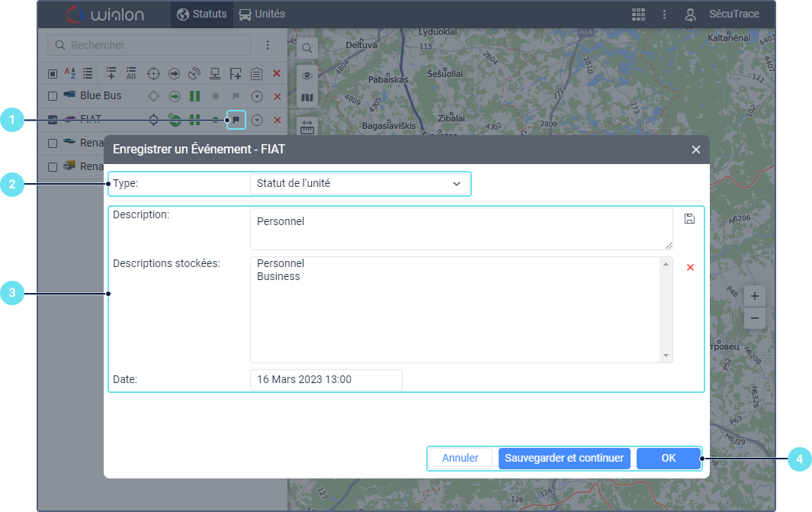
Task: Click the green arrow movement icon for Blue Bus
Action: coord(174,96)
